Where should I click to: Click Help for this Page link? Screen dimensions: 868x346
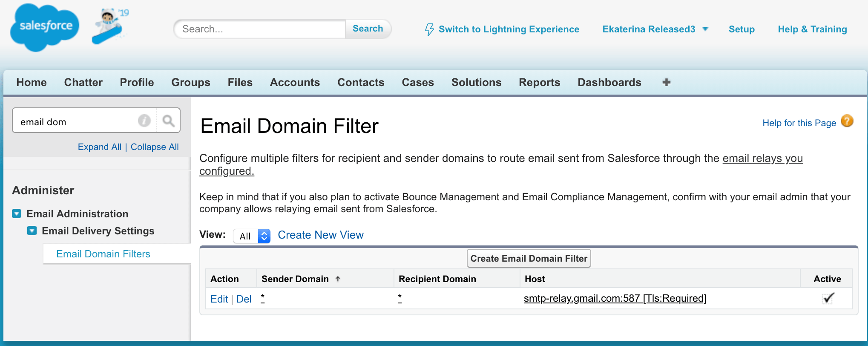799,123
